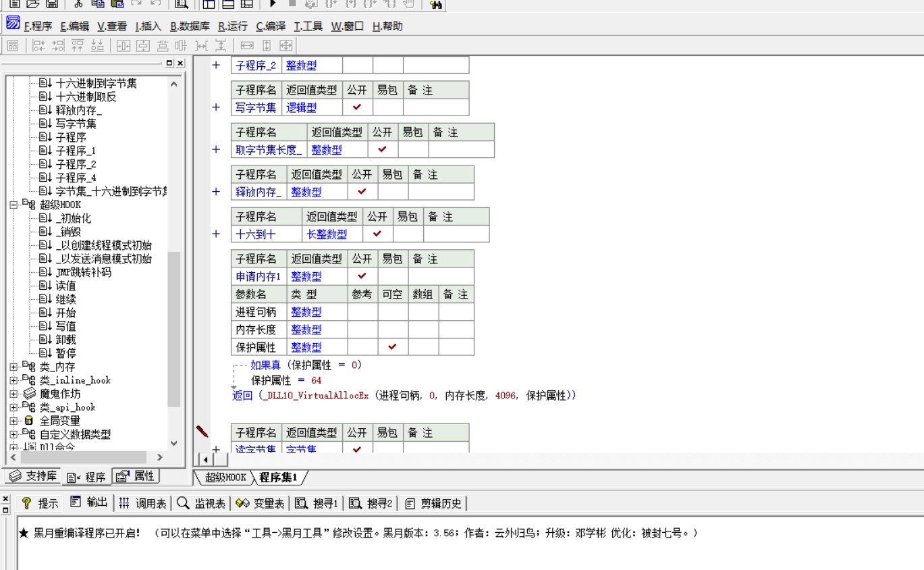The height and width of the screenshot is (570, 924).
Task: Click the 易语言 logo icon beside the menu
Action: click(13, 22)
